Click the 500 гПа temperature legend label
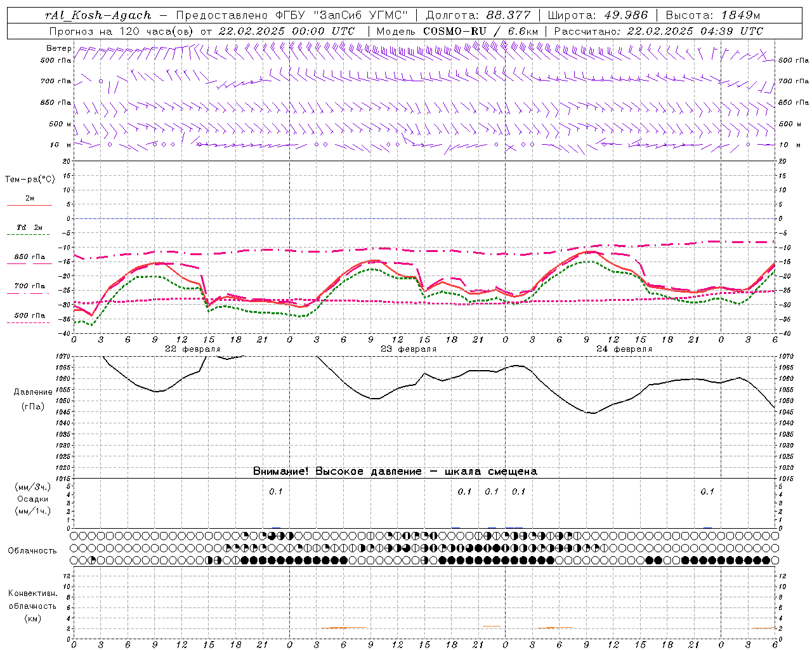The width and height of the screenshot is (812, 650). (x=30, y=315)
